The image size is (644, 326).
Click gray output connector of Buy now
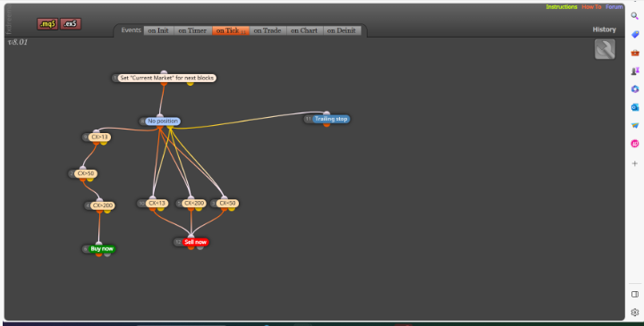107,255
